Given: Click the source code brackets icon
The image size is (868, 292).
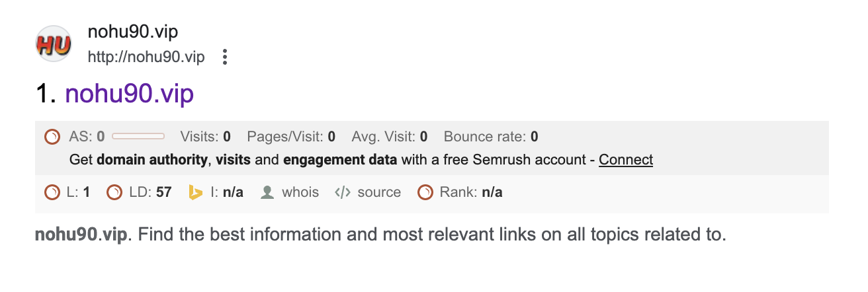Looking at the screenshot, I should coord(342,192).
